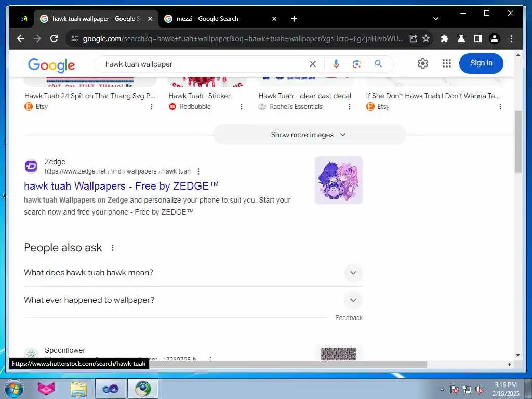The height and width of the screenshot is (399, 532).
Task: Click the network tray icon
Action: point(467,390)
